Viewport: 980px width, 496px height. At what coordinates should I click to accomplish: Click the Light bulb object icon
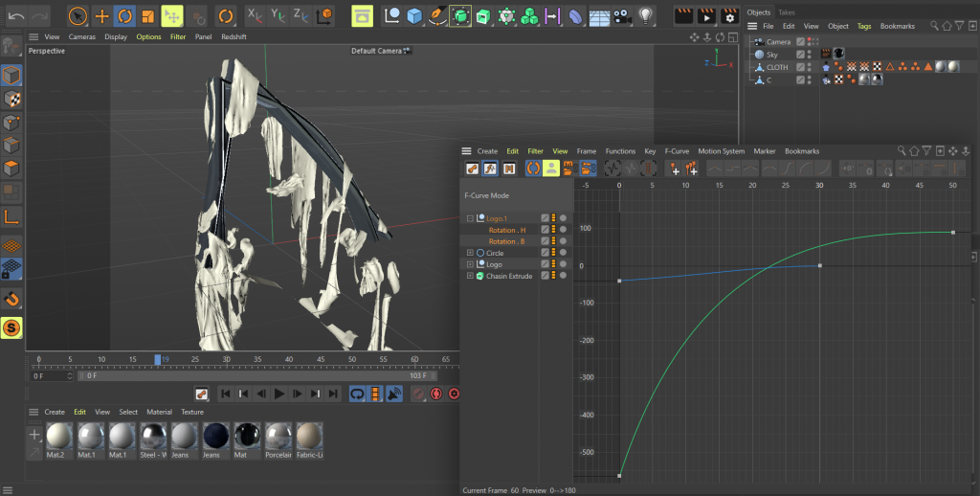tap(646, 16)
